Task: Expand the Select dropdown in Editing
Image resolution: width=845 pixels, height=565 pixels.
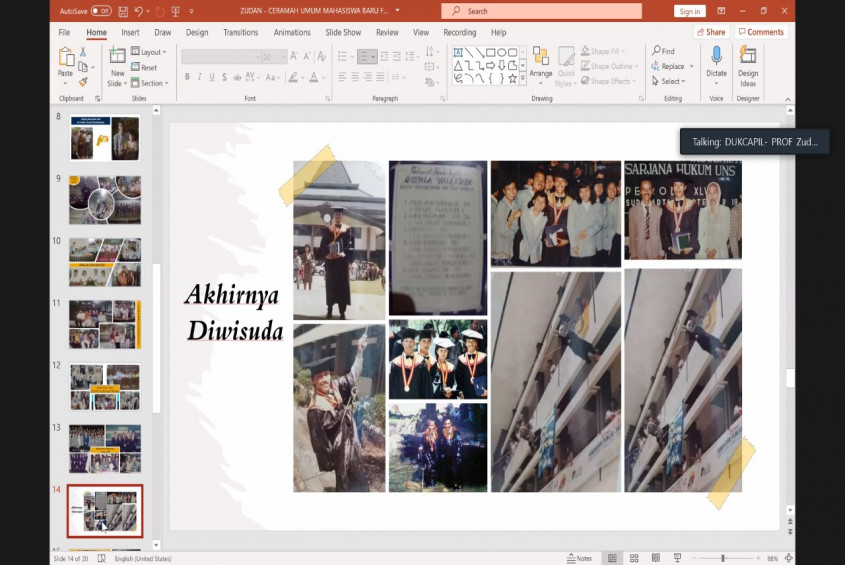Action: tap(669, 81)
